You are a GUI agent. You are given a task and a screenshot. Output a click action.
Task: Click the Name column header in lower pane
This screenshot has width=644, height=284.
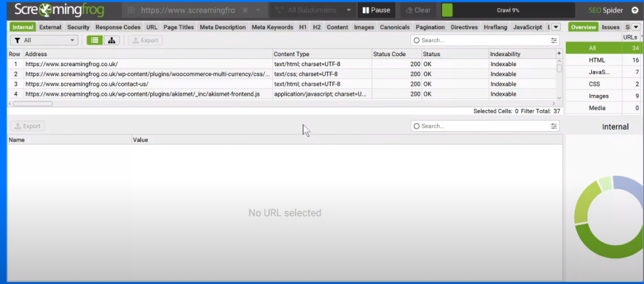tap(69, 140)
